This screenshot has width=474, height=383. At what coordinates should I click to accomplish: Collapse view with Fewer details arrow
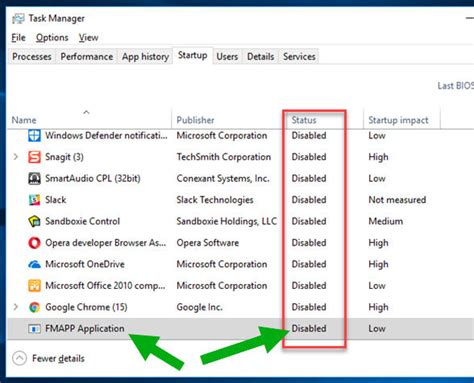coord(19,358)
